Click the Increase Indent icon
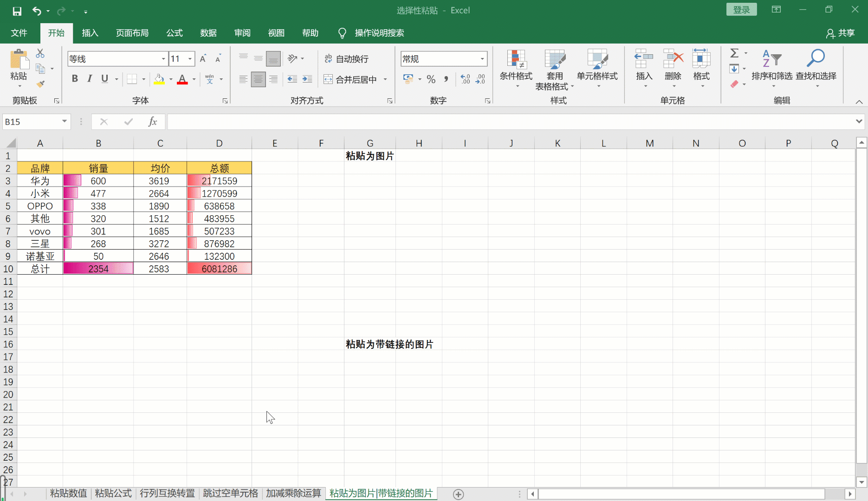The image size is (868, 501). pyautogui.click(x=307, y=79)
